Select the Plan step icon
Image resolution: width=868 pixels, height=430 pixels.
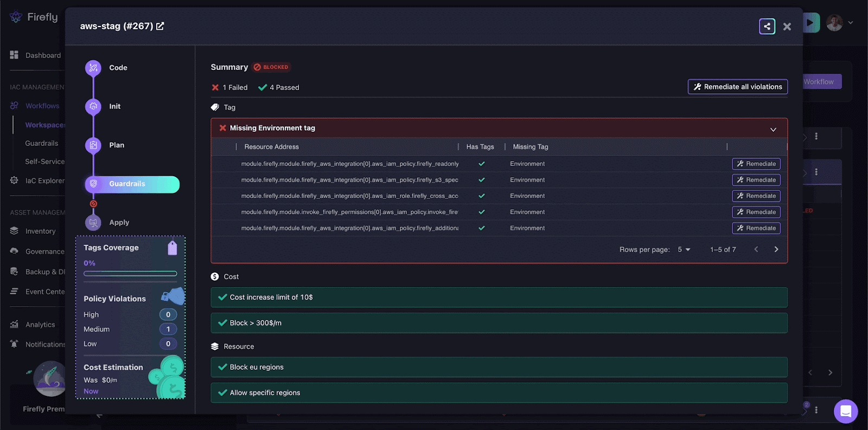click(x=93, y=145)
